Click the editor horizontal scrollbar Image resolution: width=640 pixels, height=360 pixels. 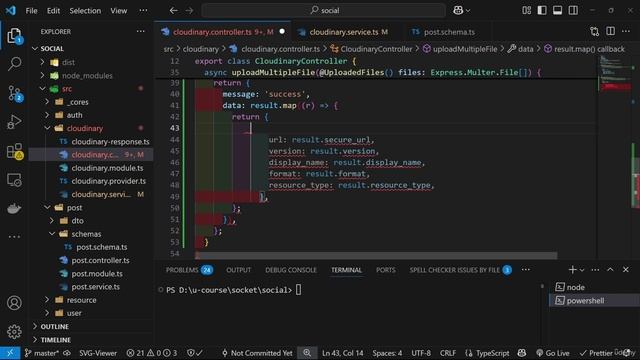click(376, 256)
